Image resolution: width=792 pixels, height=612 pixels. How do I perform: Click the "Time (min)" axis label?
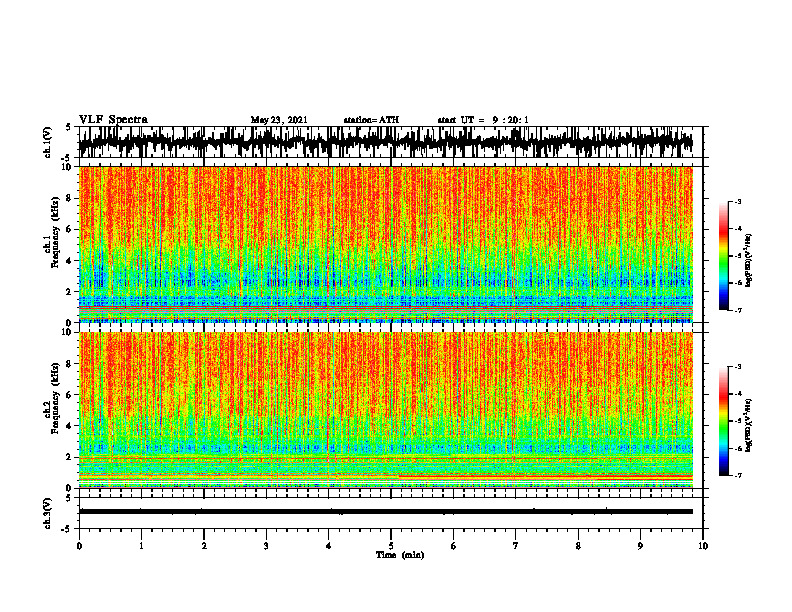pyautogui.click(x=400, y=555)
